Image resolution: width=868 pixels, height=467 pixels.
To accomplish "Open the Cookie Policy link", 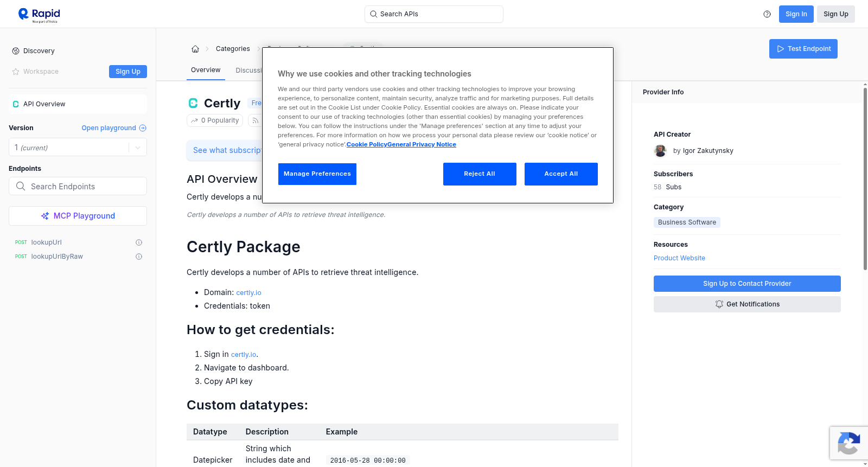I will (367, 144).
